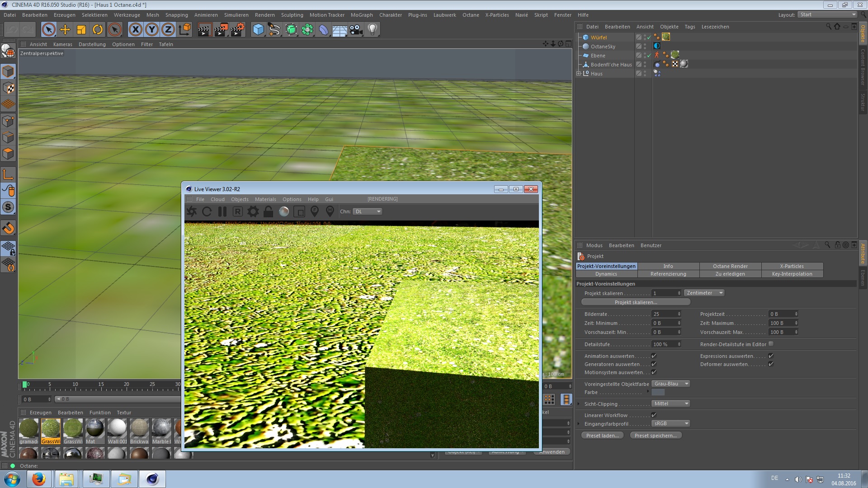868x488 pixels.
Task: Add a light object via bulb icon
Action: (372, 30)
